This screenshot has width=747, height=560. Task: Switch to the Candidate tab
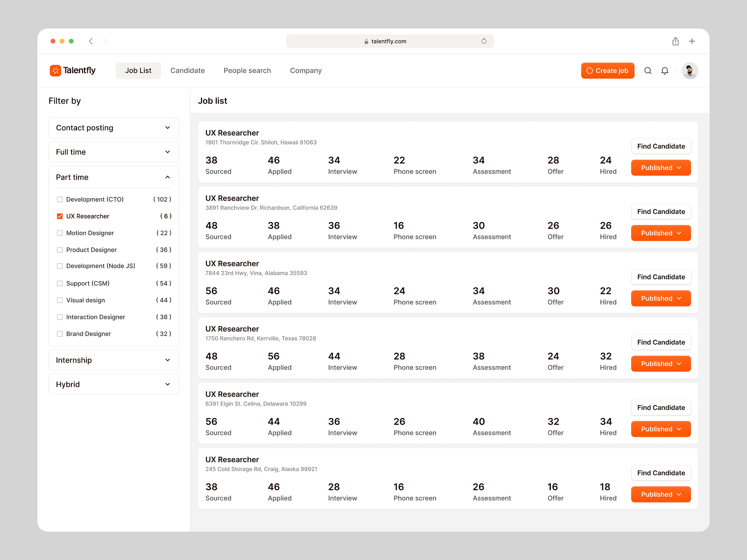coord(187,70)
